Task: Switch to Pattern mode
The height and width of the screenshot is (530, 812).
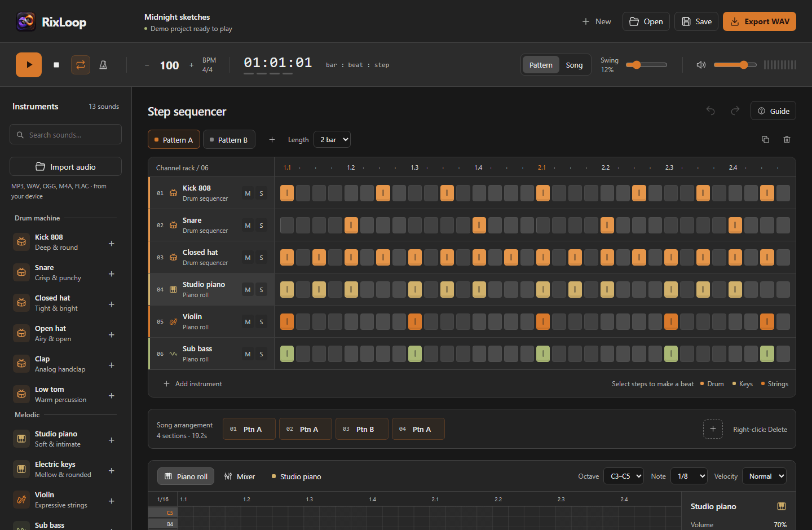Action: coord(541,65)
